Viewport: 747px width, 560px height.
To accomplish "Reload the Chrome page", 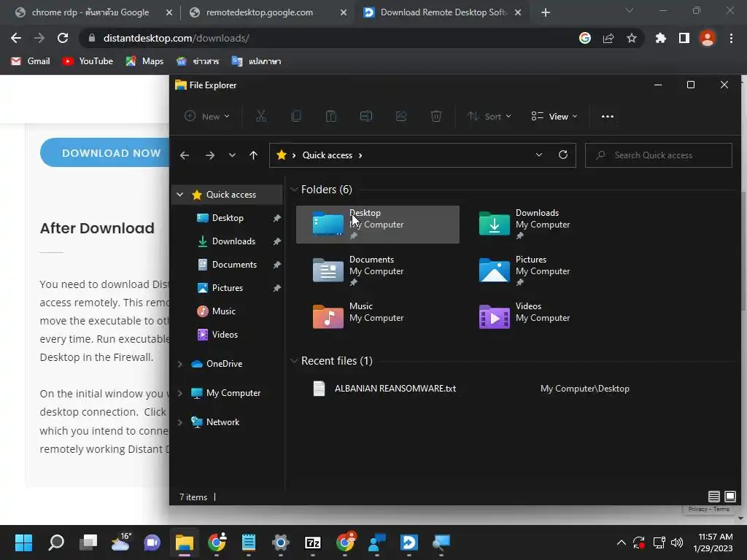I will 63,38.
